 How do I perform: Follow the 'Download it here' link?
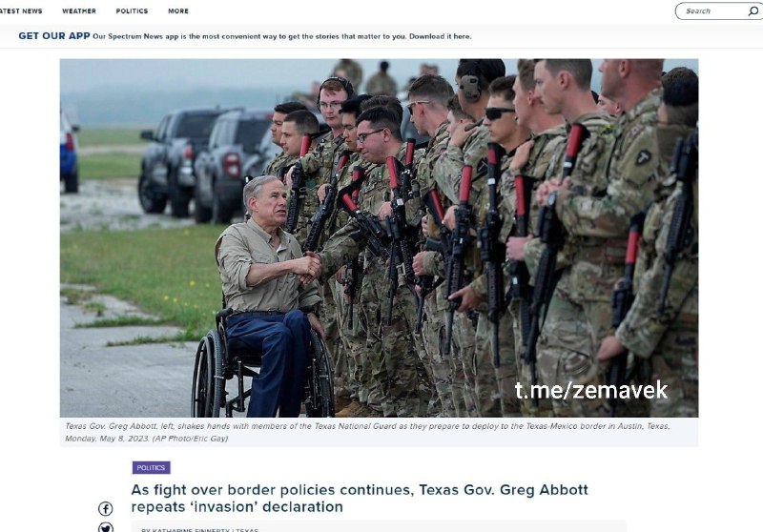click(440, 36)
